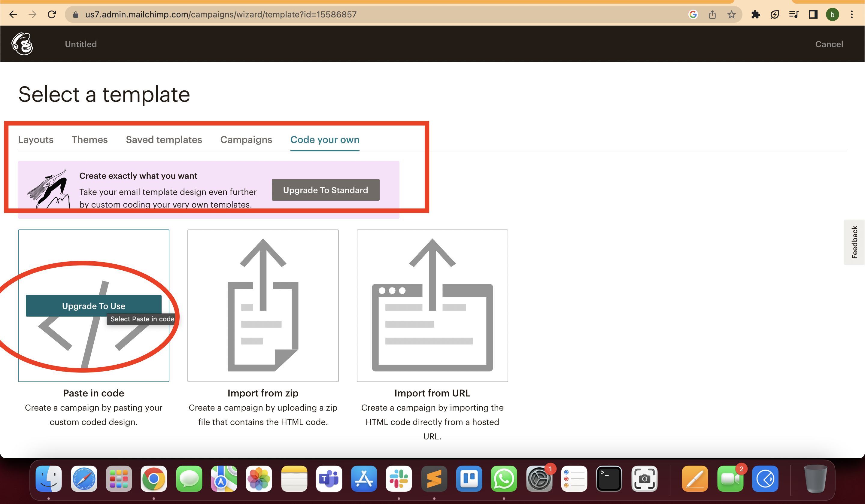Click the browser forward arrow
The height and width of the screenshot is (504, 865).
(x=32, y=14)
